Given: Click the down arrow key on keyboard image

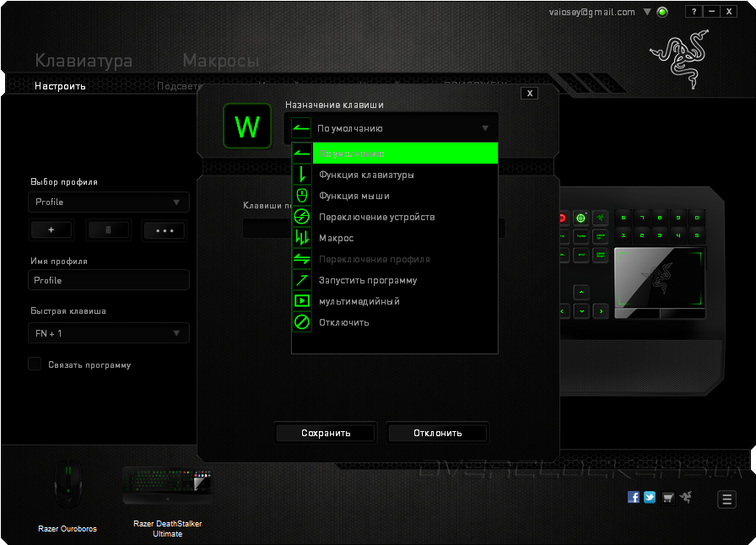Looking at the screenshot, I should point(581,311).
